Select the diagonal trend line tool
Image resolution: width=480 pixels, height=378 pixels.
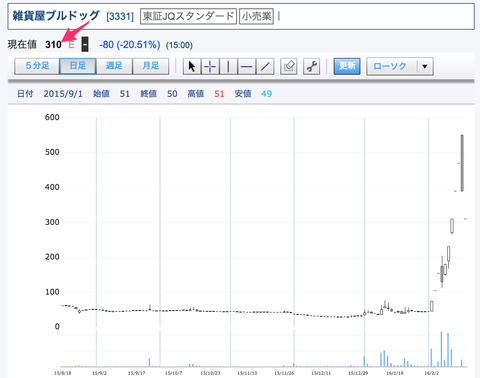tap(265, 66)
